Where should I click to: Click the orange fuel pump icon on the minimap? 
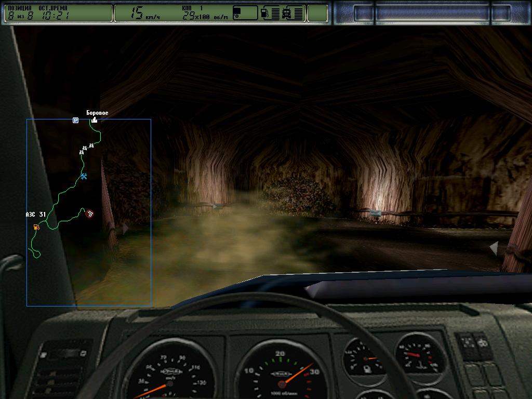(36, 227)
